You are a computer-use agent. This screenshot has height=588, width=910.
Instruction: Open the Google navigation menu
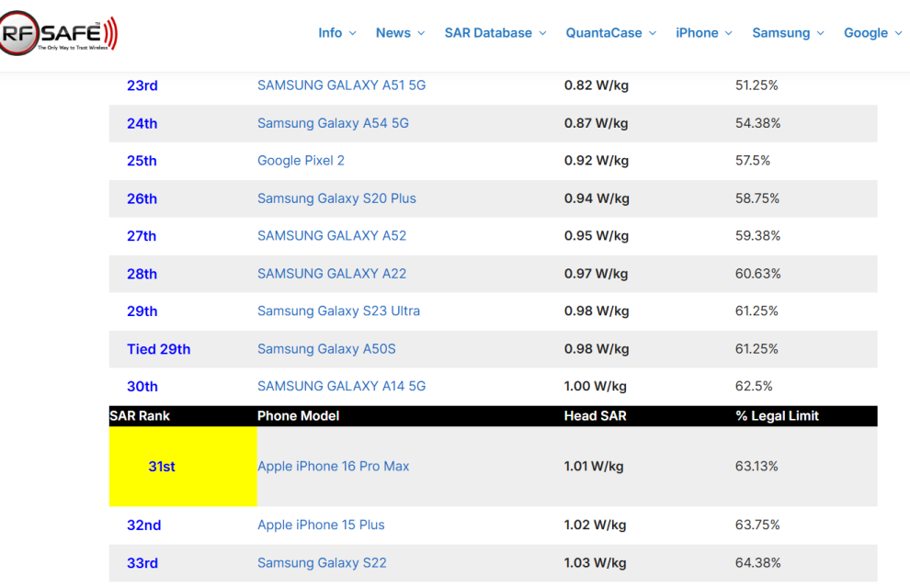(x=872, y=33)
